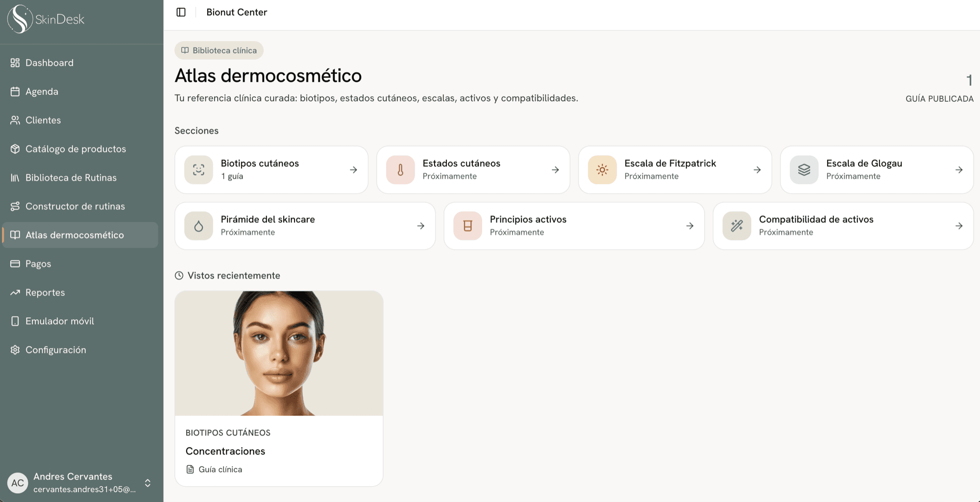Click the arrow on Biotipos cutáneos card
This screenshot has width=980, height=502.
coord(353,170)
